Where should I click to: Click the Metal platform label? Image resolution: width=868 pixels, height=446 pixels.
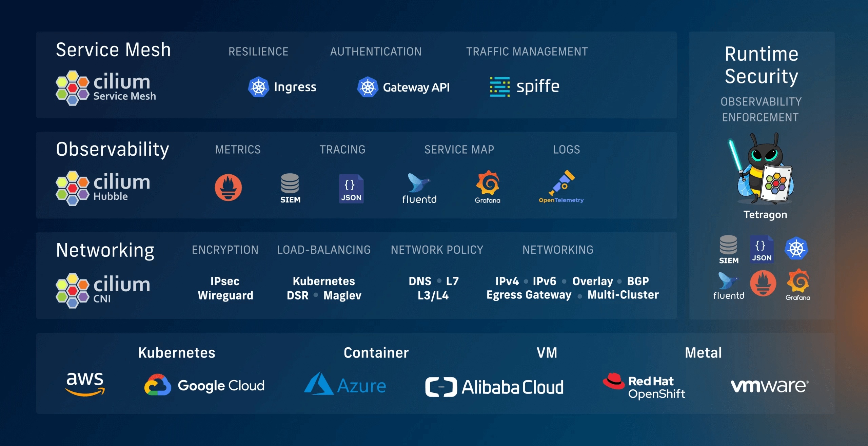point(704,353)
